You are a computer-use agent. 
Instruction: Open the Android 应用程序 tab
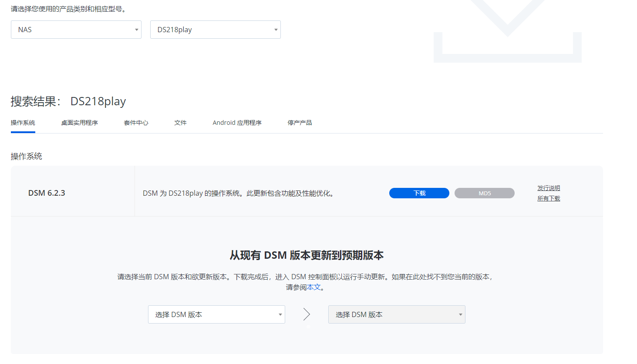click(x=237, y=123)
